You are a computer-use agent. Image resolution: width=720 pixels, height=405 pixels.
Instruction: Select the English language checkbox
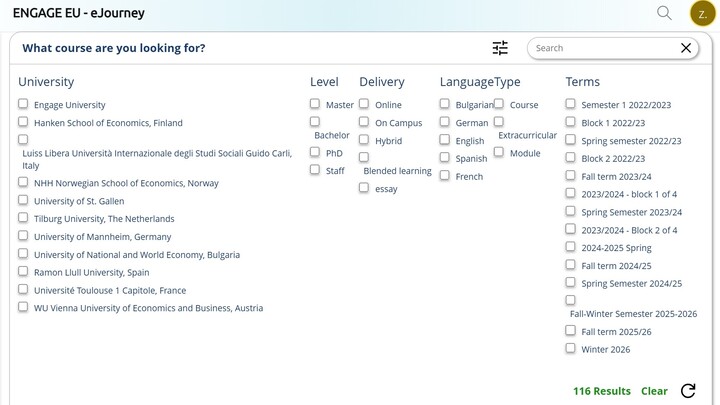444,140
